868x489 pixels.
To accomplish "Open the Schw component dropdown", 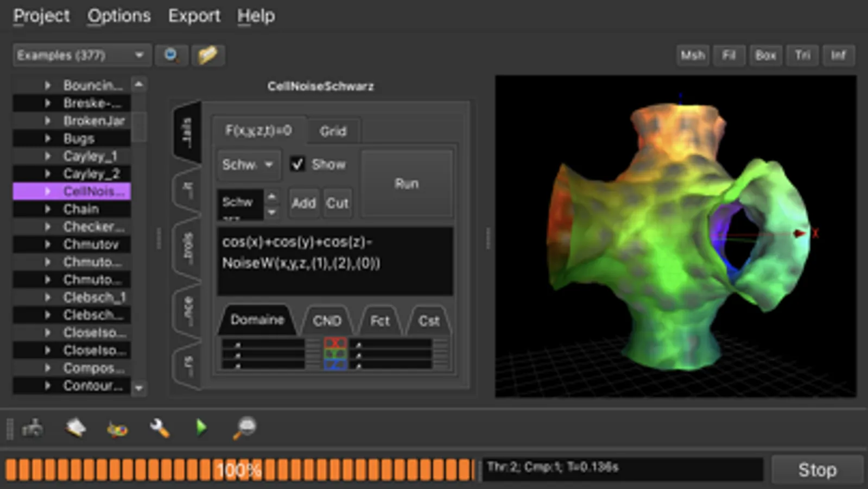I will pos(248,164).
